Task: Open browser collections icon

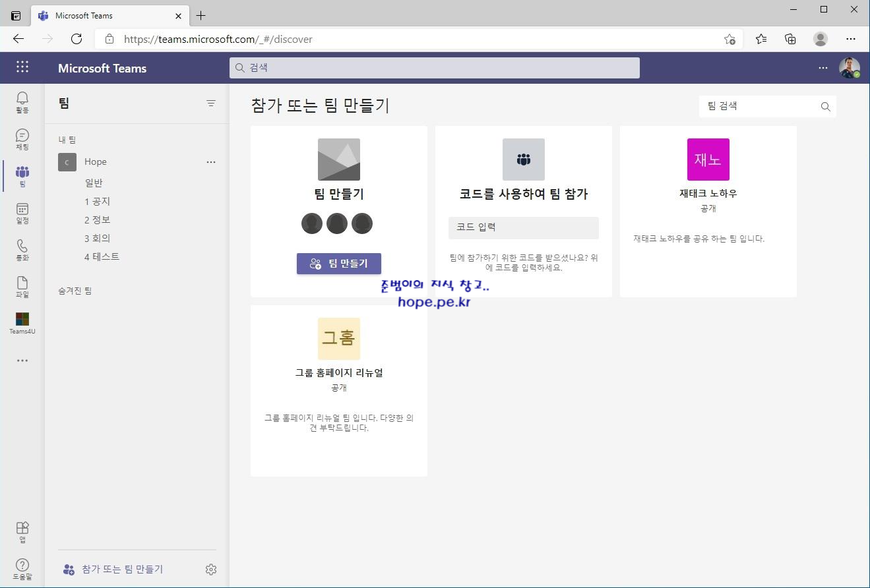Action: pos(790,39)
